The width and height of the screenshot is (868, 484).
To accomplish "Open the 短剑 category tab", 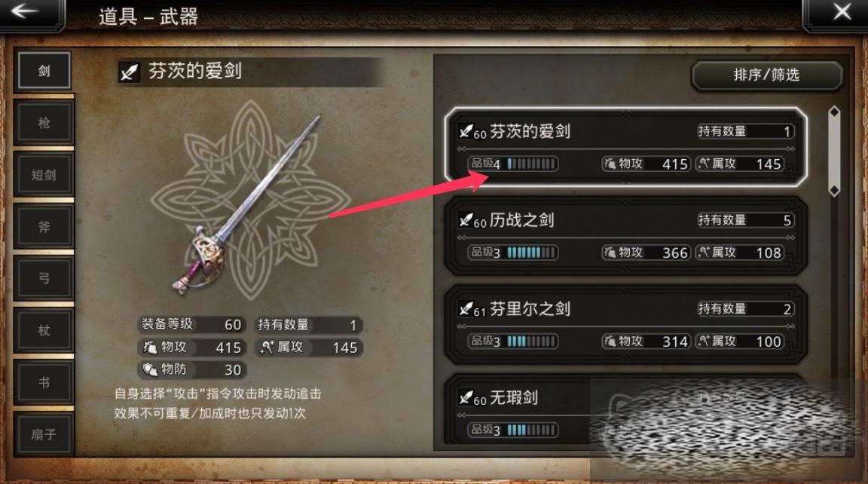I will click(x=44, y=174).
